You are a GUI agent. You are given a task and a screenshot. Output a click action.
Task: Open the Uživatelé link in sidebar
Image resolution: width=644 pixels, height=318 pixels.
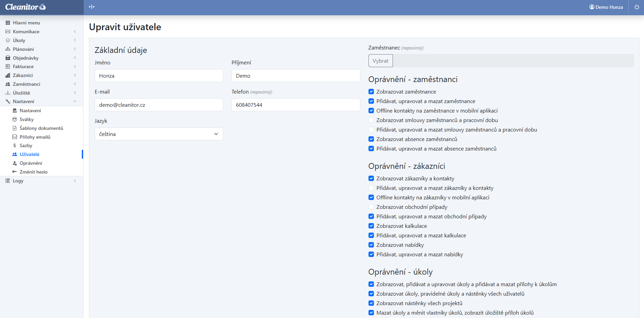click(x=30, y=154)
